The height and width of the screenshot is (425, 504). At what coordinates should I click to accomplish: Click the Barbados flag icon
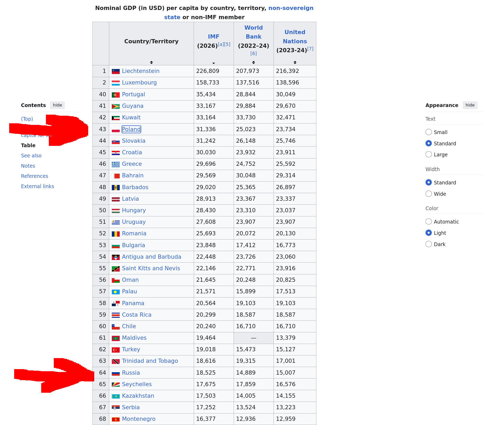tap(115, 188)
